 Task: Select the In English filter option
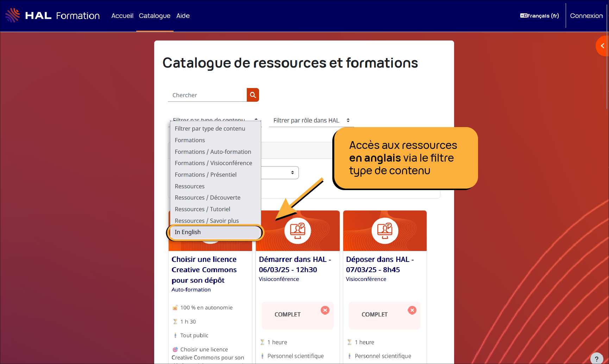coord(215,232)
